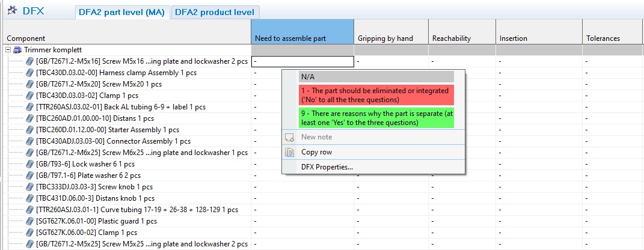Click the active Need to assemble cell for Screw M5x16
The height and width of the screenshot is (250, 644).
tap(302, 61)
